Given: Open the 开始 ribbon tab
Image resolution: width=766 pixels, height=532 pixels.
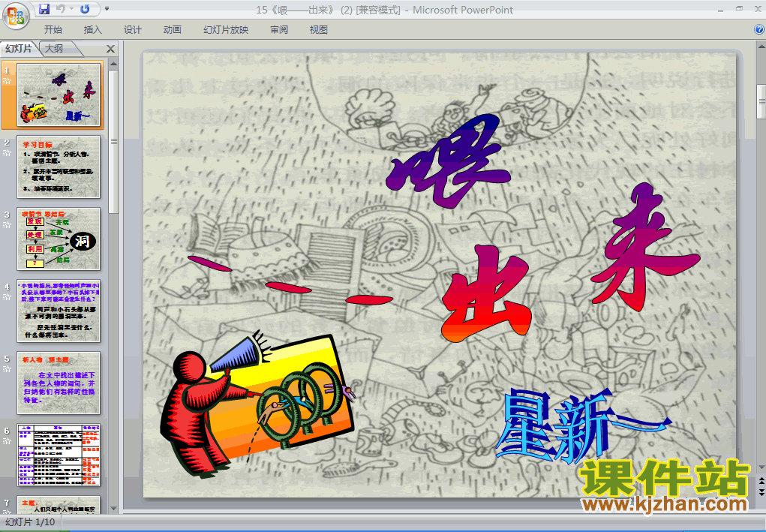Looking at the screenshot, I should click(53, 30).
